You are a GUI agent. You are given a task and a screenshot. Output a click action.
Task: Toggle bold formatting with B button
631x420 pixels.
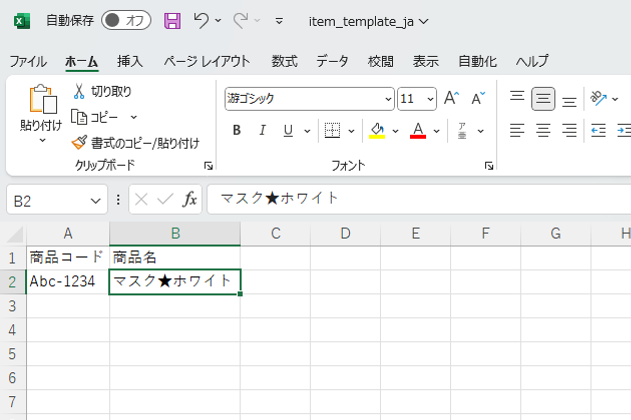[x=237, y=130]
